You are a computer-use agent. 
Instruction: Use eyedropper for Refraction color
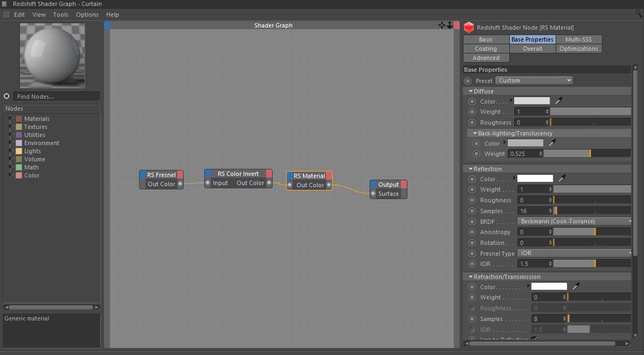pyautogui.click(x=576, y=286)
